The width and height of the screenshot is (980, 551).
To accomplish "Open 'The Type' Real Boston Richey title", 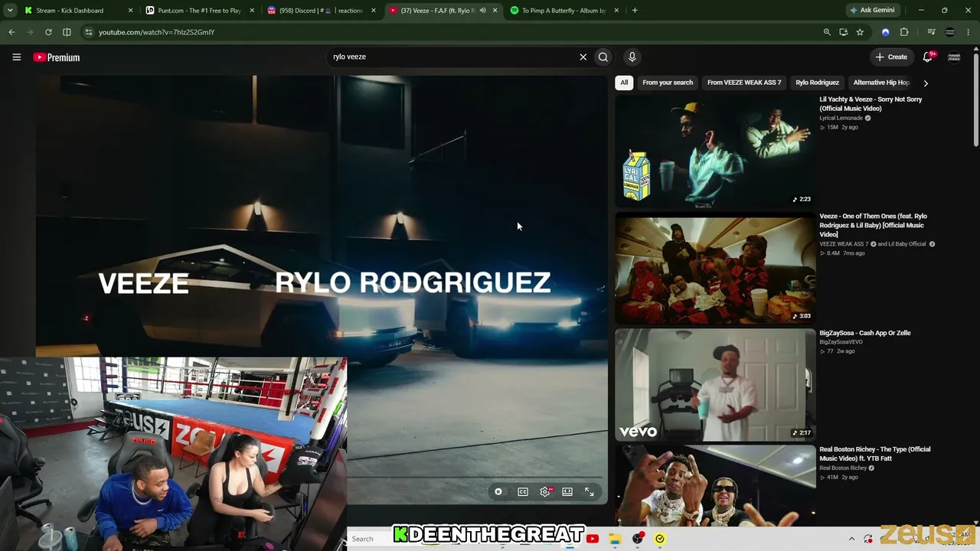I will [x=875, y=454].
